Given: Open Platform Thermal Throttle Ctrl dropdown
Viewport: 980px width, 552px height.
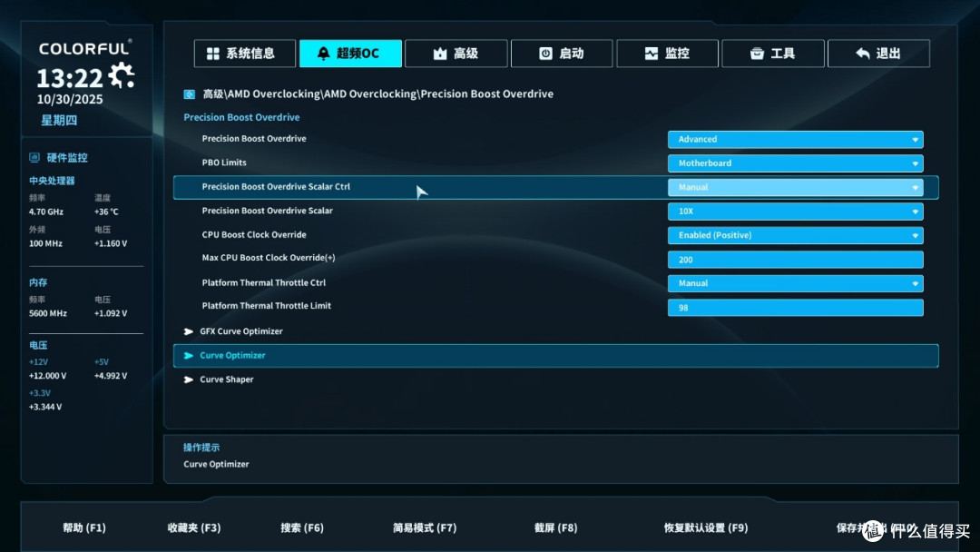Looking at the screenshot, I should click(x=795, y=283).
